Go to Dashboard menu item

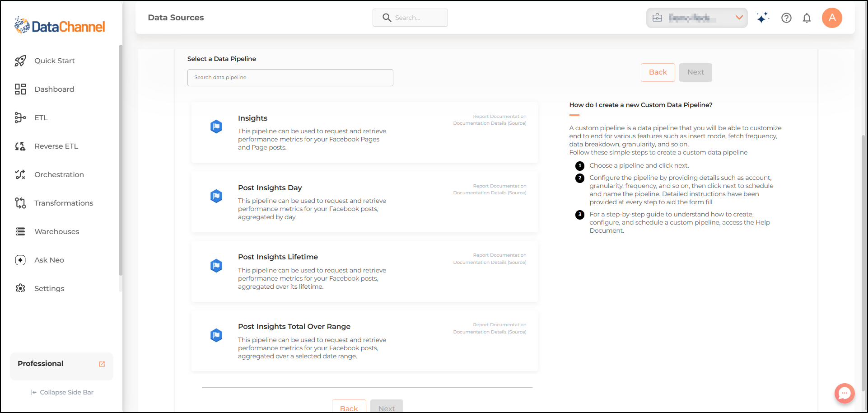click(55, 89)
